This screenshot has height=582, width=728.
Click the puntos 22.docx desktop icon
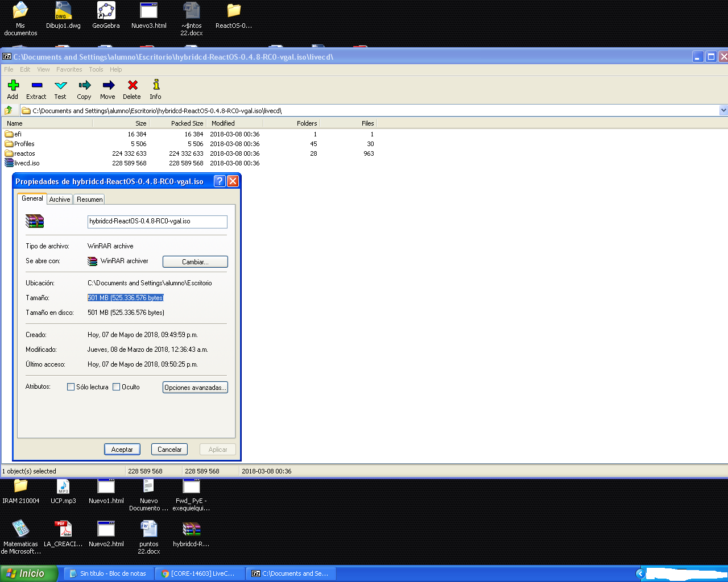[x=149, y=537]
